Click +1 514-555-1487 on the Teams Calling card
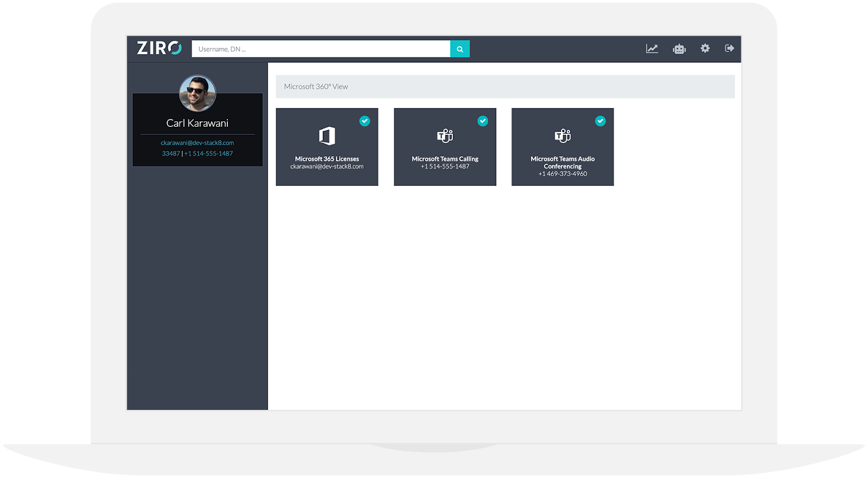 pos(445,166)
